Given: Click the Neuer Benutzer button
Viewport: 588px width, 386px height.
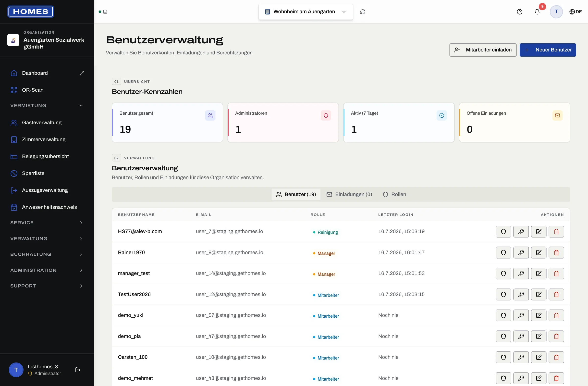Looking at the screenshot, I should 548,50.
